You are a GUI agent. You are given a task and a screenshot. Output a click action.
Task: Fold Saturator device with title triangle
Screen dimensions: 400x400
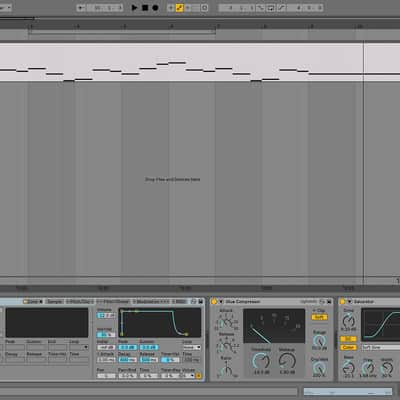350,302
